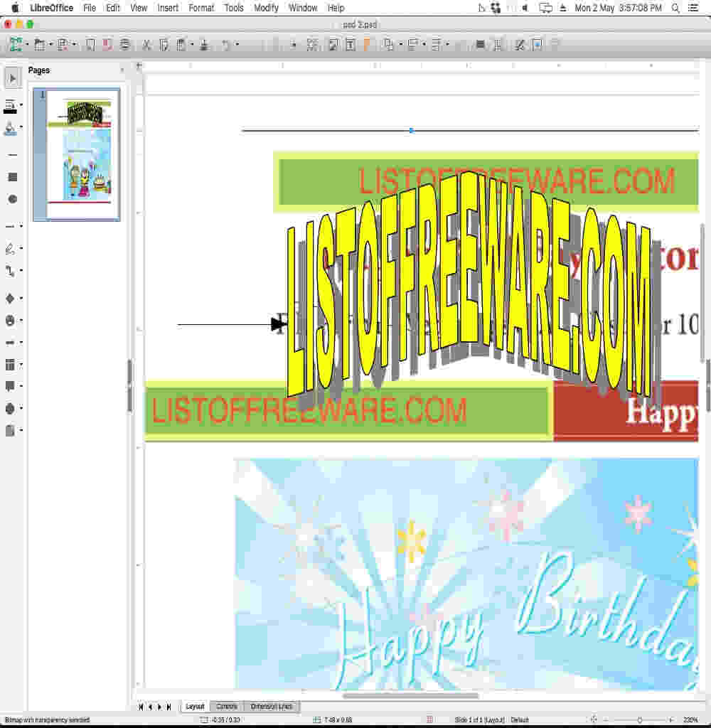Screen dimensions: 711x728
Task: Click the Cut scissors icon
Action: coord(146,45)
